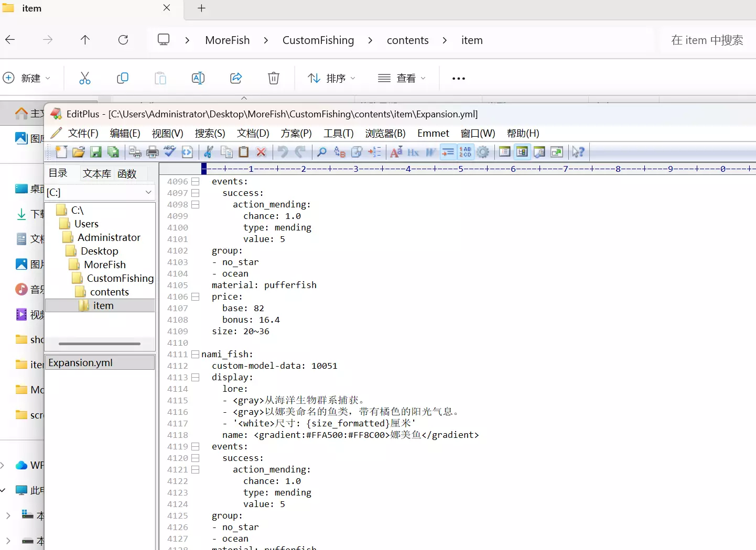Click the clipboard Paste icon in EditPlus toolbar
756x550 pixels.
tap(244, 152)
